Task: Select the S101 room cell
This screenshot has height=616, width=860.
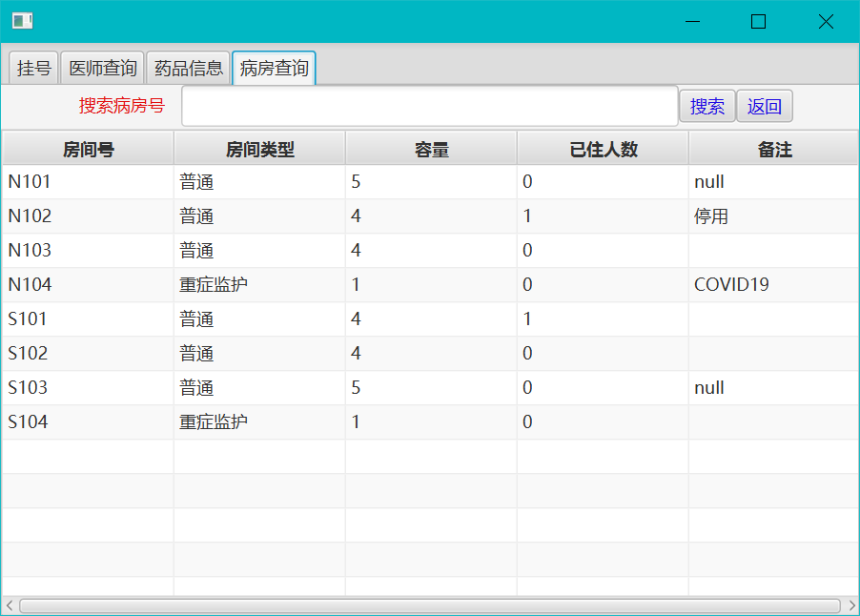Action: (x=88, y=318)
